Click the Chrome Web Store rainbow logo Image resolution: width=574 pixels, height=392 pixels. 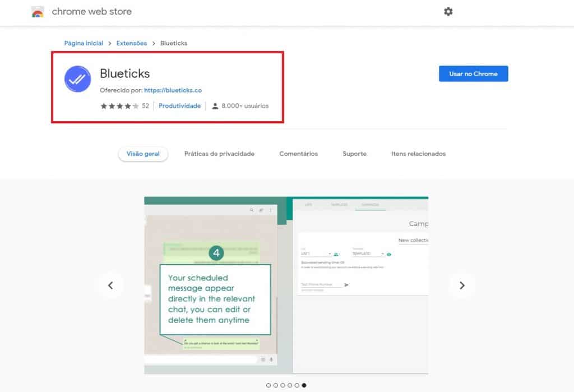[x=38, y=12]
